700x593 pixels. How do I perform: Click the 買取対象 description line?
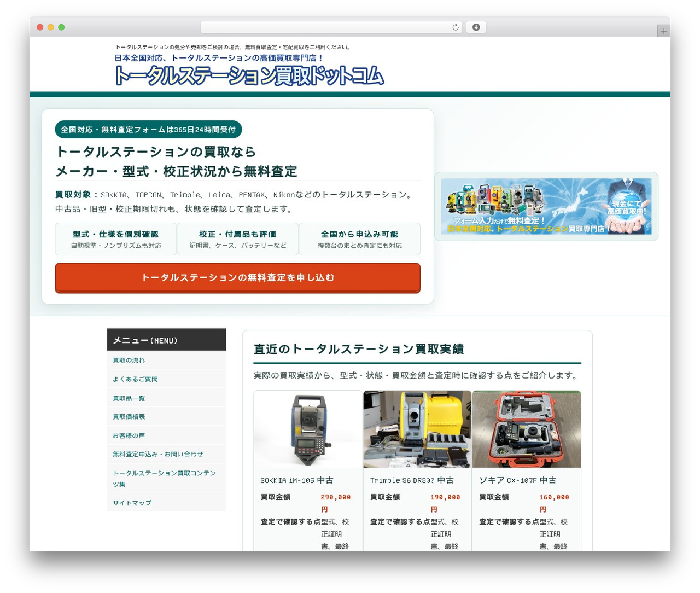click(x=235, y=195)
